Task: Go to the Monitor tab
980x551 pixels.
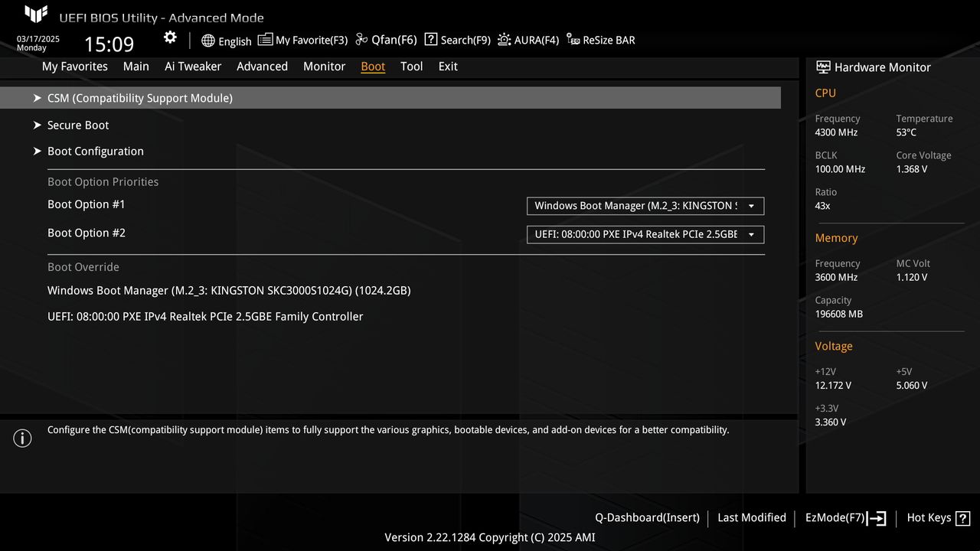Action: click(324, 67)
